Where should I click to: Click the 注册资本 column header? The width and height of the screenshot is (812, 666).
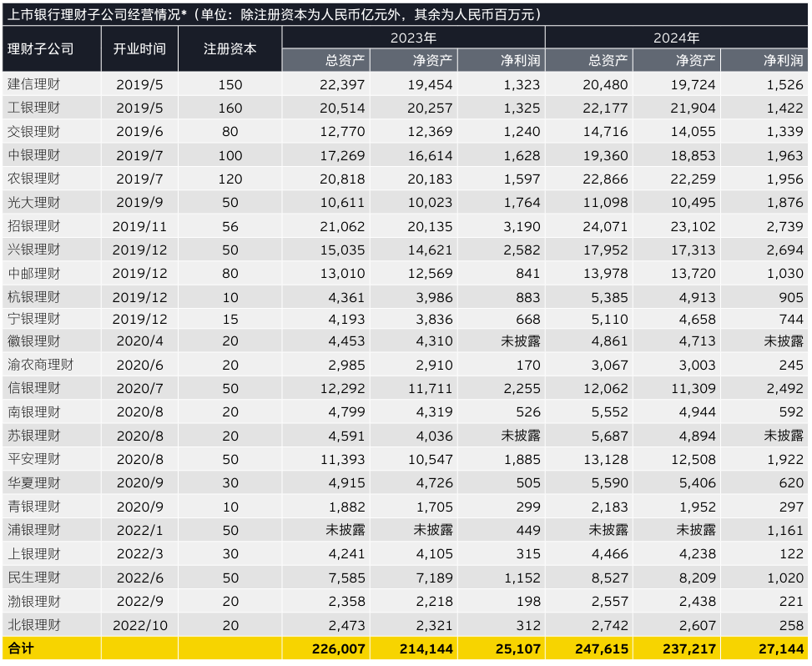(x=229, y=48)
